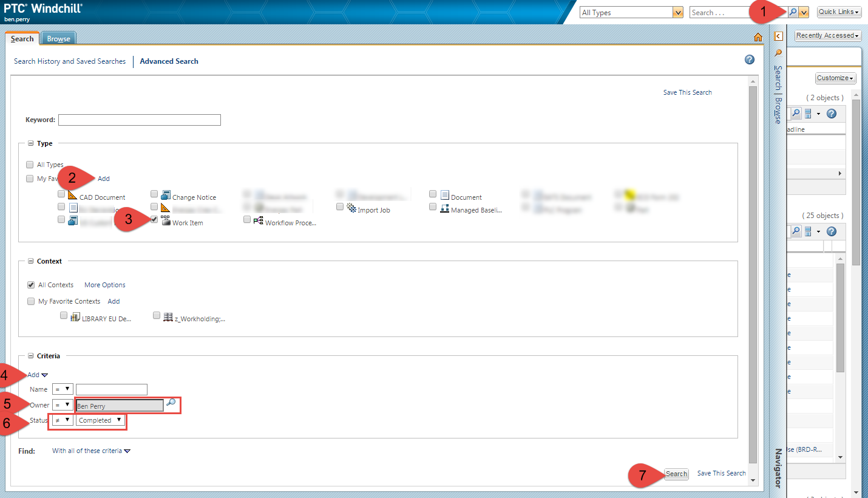The height and width of the screenshot is (498, 868).
Task: Click Add link next to My Favorite Contexts
Action: [114, 301]
